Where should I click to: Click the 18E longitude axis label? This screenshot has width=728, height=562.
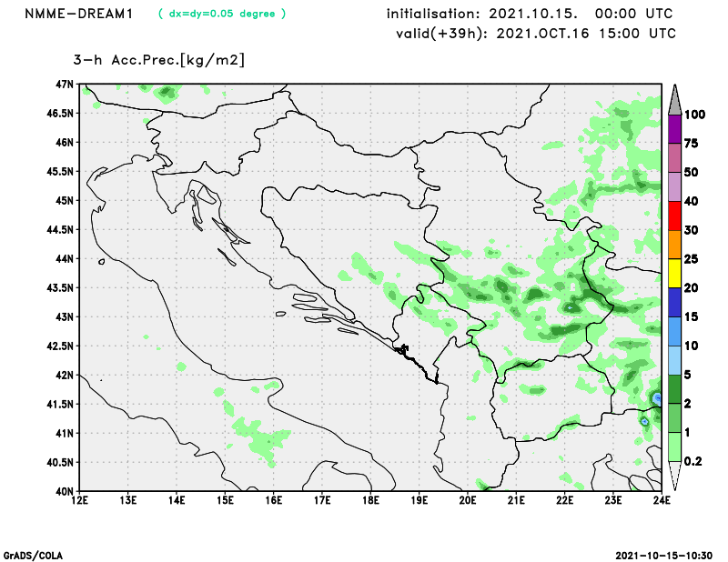370,499
